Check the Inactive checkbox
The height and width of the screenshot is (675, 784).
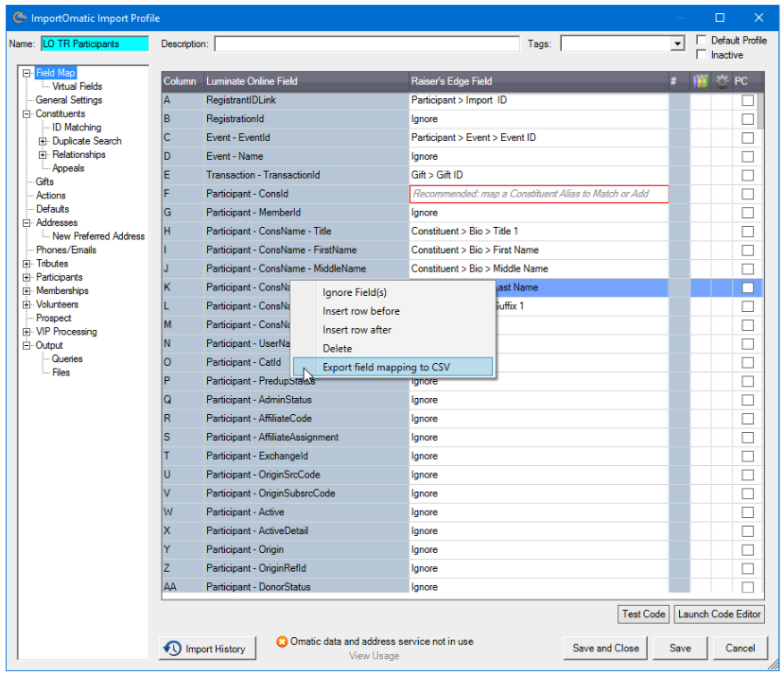point(701,54)
